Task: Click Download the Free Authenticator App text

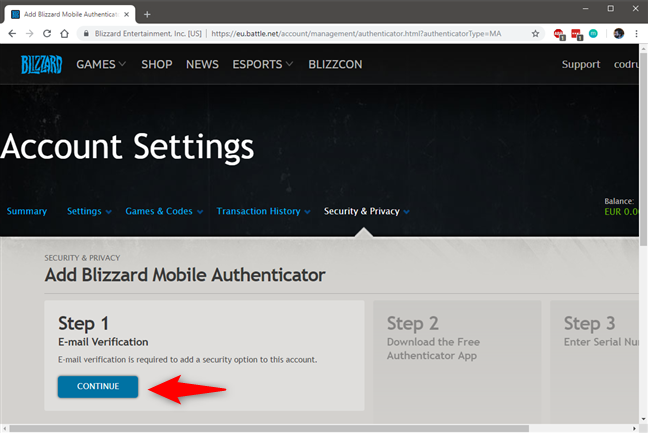Action: [433, 349]
